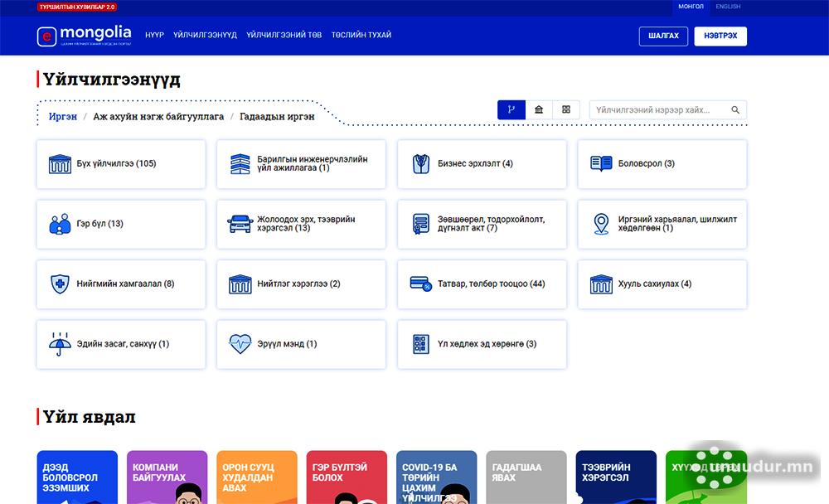Switch to the grid view icon
The image size is (829, 504).
[566, 109]
